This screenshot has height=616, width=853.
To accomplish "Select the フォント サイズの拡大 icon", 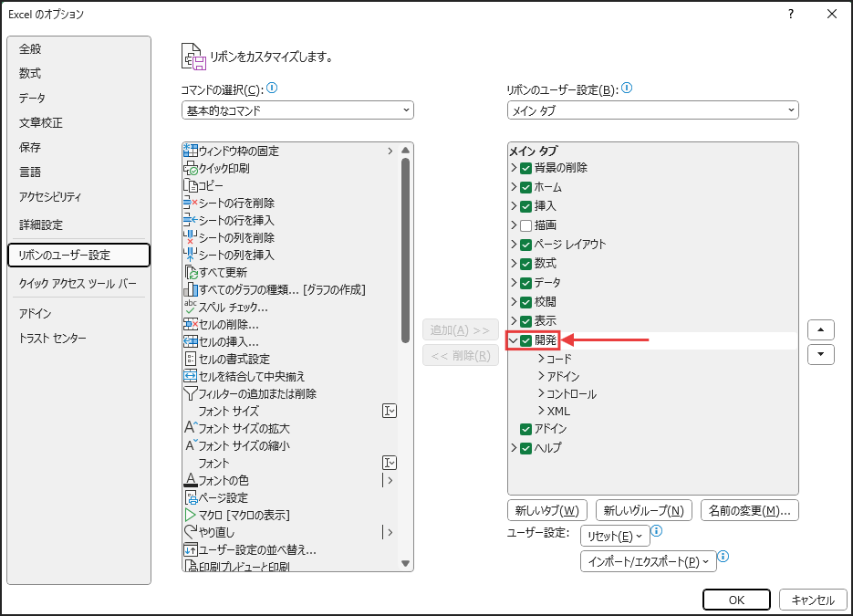I will click(x=191, y=428).
